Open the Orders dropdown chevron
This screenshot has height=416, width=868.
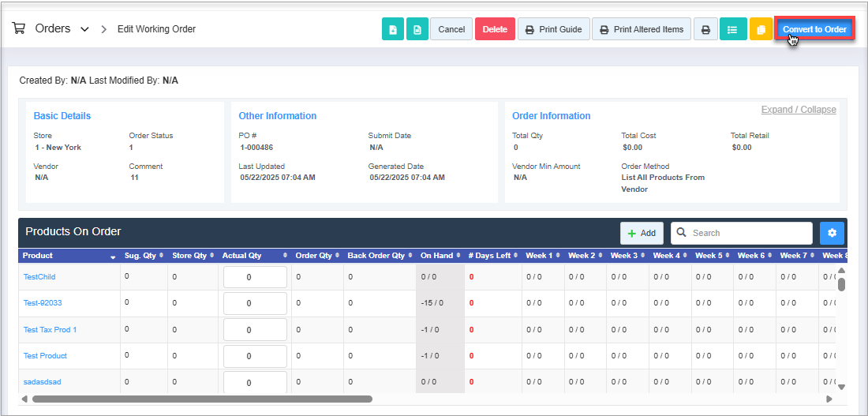coord(84,29)
